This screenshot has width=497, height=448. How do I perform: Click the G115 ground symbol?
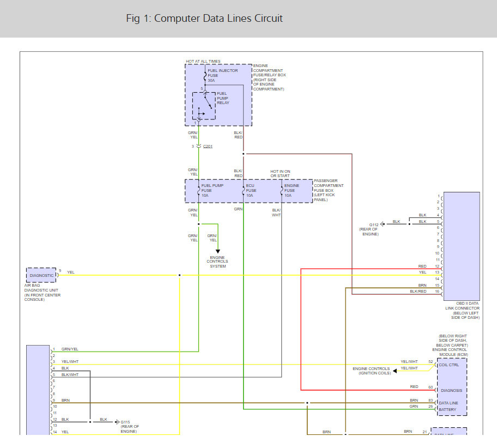117,422
